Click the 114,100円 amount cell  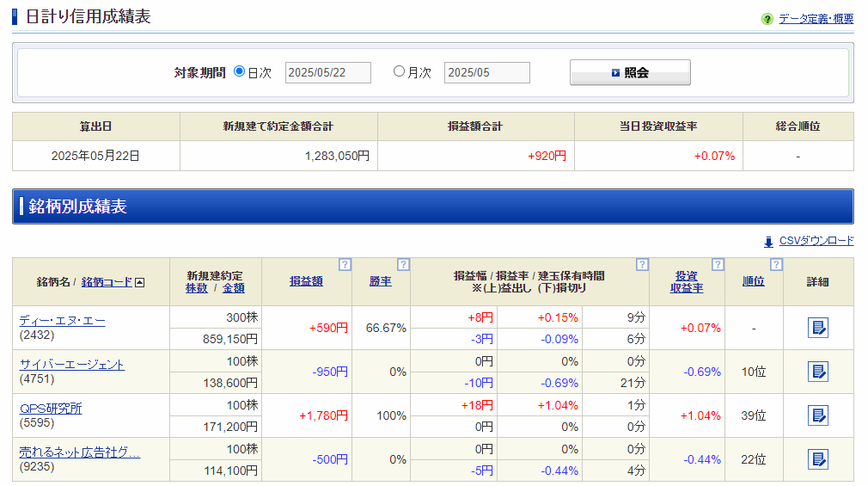pos(216,470)
